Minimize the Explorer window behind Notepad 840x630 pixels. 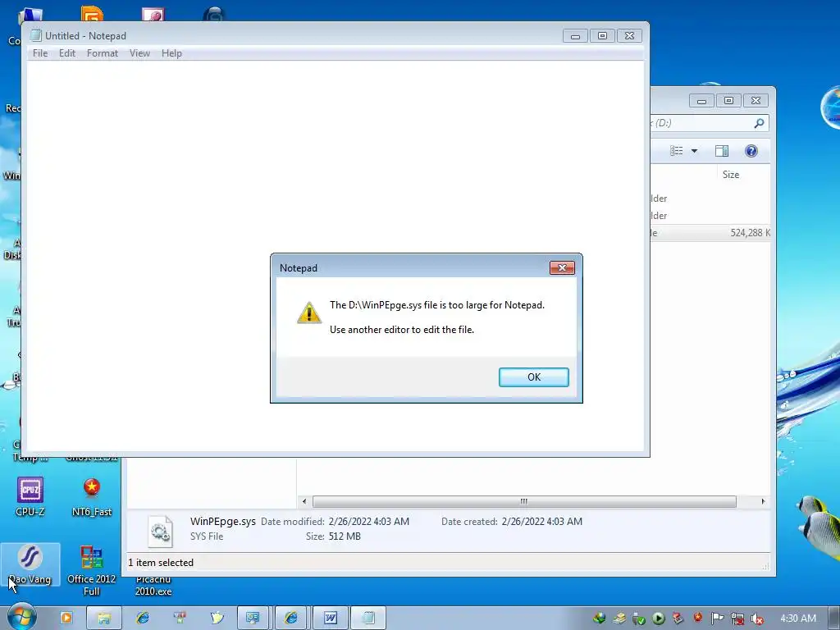coord(702,100)
